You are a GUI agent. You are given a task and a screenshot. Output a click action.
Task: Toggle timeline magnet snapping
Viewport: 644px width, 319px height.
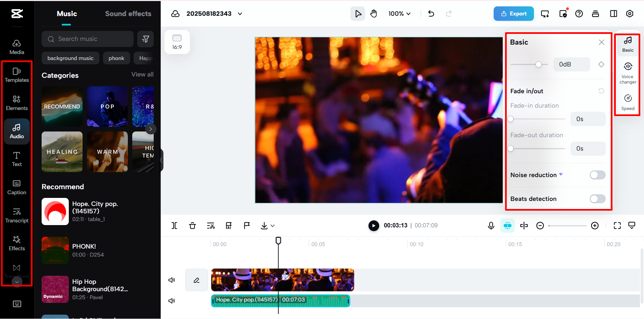point(507,226)
